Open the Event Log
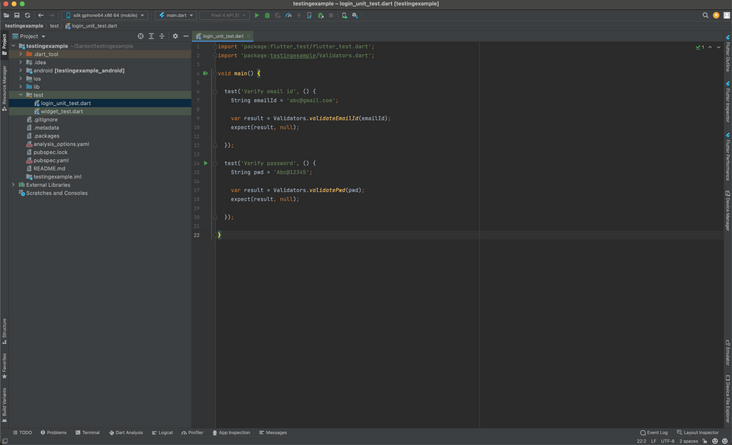The width and height of the screenshot is (732, 445). coord(654,433)
